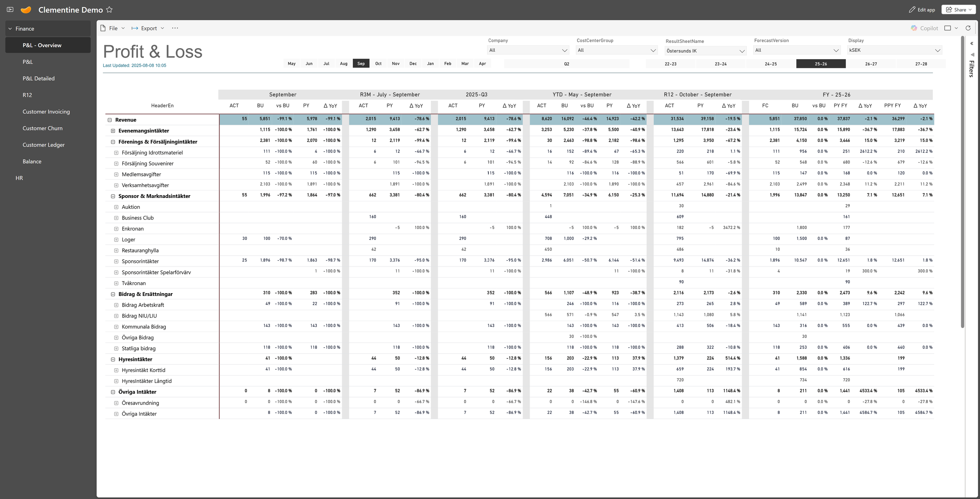
Task: Select fiscal year 24-25 slicer
Action: click(x=771, y=64)
